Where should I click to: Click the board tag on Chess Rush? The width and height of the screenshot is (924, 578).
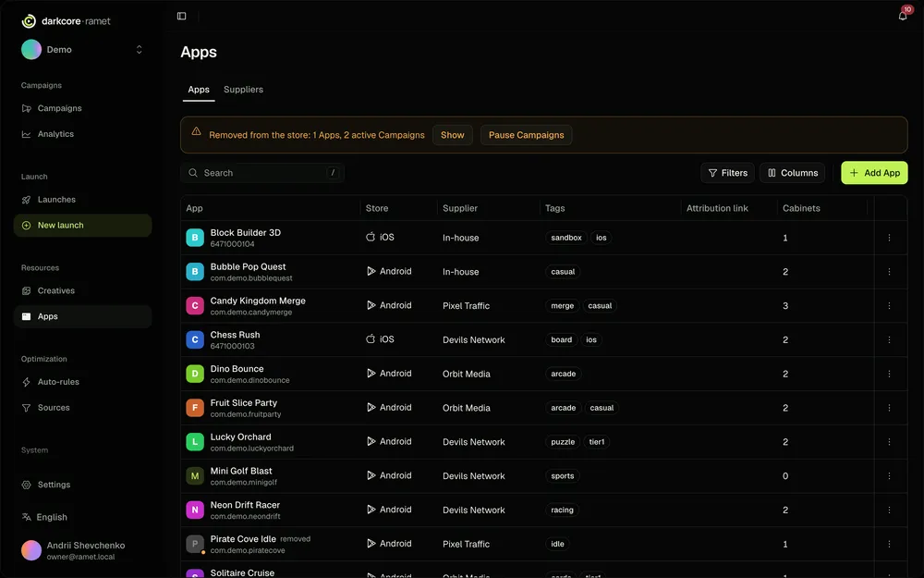[x=562, y=339]
